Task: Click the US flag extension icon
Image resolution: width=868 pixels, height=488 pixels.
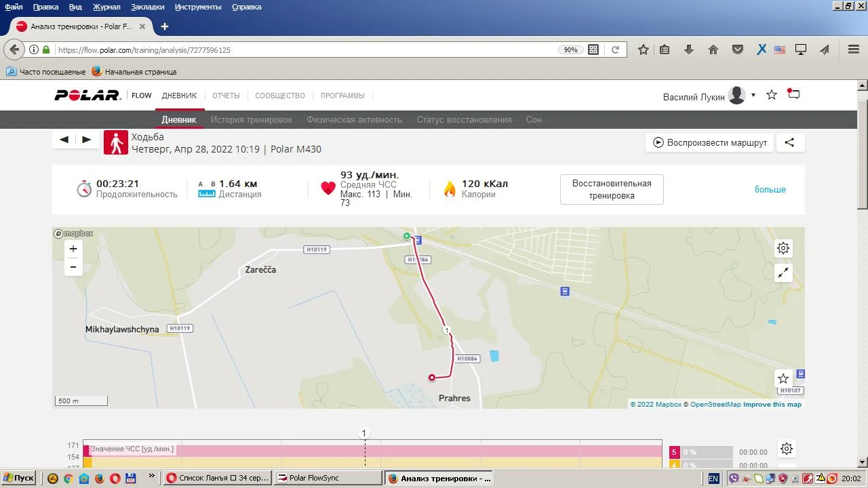Action: pyautogui.click(x=780, y=49)
